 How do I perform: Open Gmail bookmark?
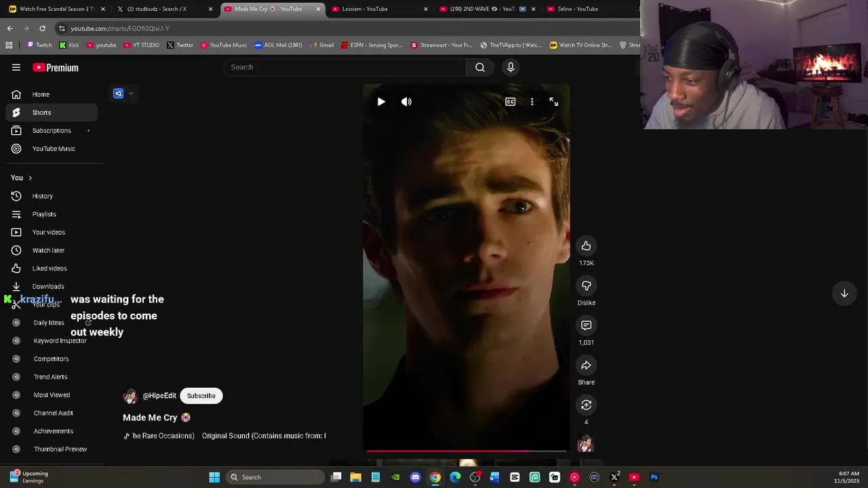click(x=321, y=45)
